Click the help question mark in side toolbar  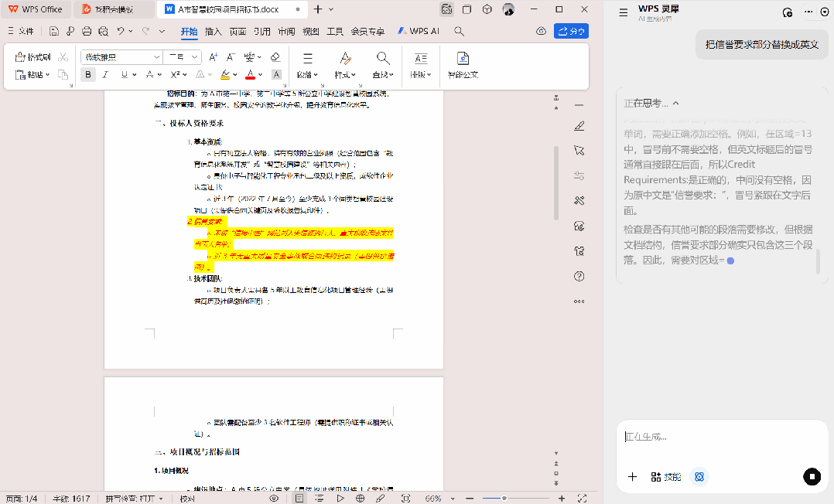click(x=579, y=276)
